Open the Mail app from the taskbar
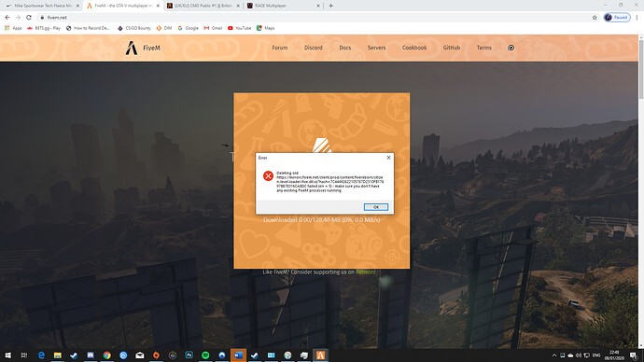Image resolution: width=644 pixels, height=362 pixels. 140,355
